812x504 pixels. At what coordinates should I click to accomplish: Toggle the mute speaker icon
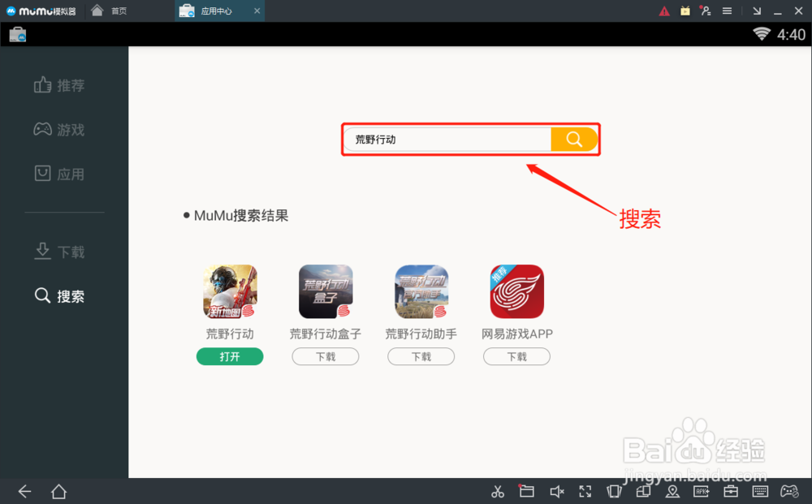point(557,491)
